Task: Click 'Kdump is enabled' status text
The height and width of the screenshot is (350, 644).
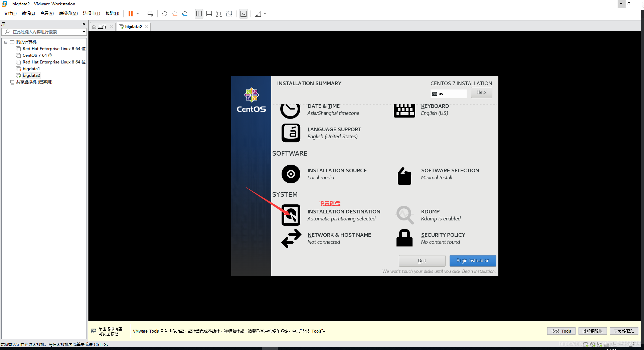Action: (441, 219)
